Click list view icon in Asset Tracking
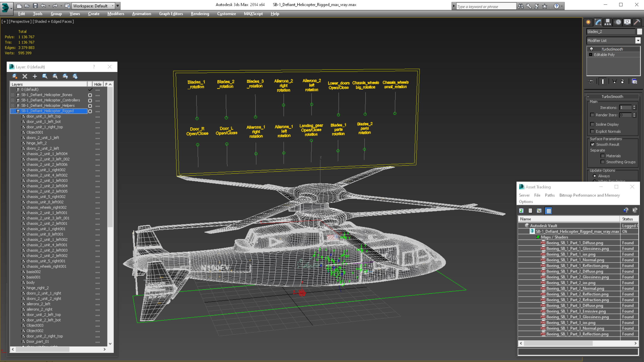The width and height of the screenshot is (644, 362). (x=530, y=211)
